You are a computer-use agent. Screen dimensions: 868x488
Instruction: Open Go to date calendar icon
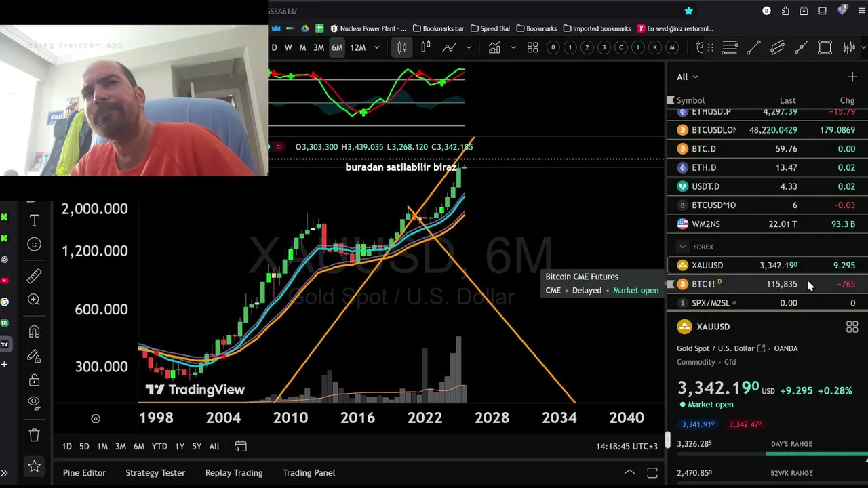click(x=240, y=447)
